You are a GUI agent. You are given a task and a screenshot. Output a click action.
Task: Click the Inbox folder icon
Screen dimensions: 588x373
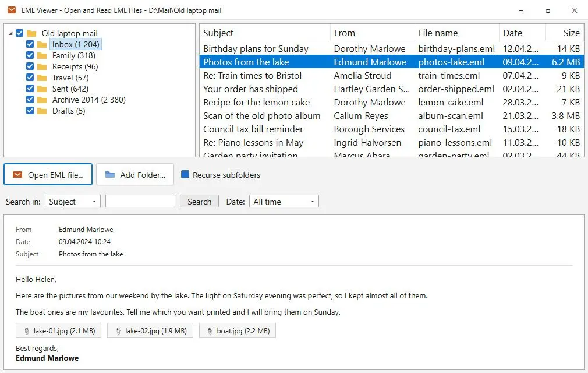click(x=42, y=45)
